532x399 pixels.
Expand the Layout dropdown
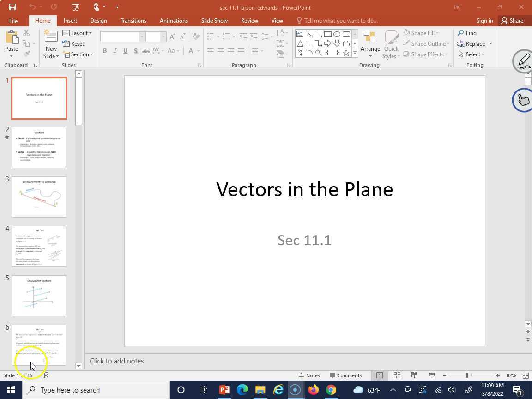point(77,33)
